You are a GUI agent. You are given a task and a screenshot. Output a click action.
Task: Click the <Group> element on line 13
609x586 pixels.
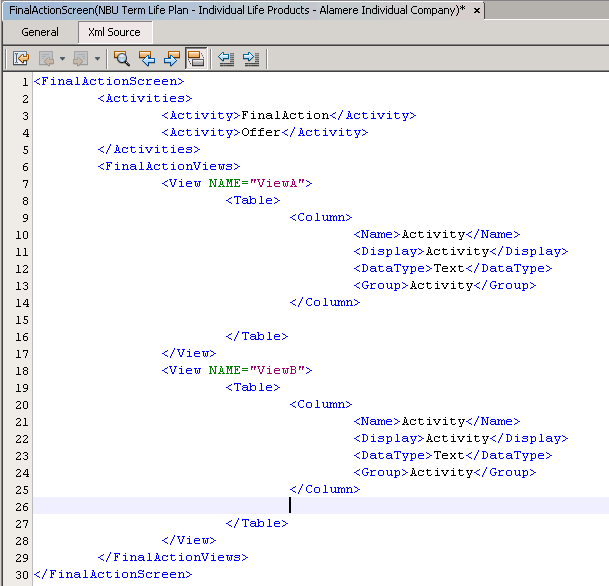(445, 285)
